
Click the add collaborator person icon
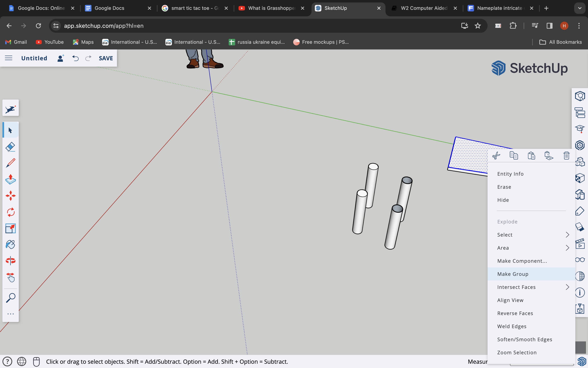pos(60,58)
